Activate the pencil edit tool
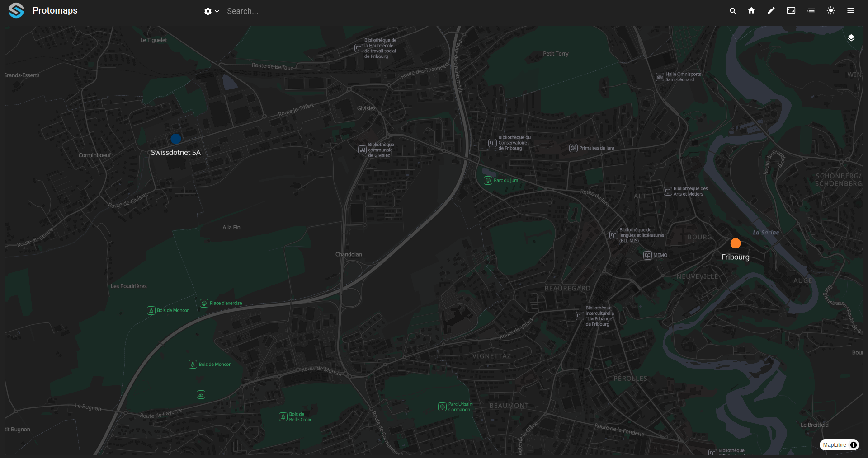868x458 pixels. click(x=771, y=10)
